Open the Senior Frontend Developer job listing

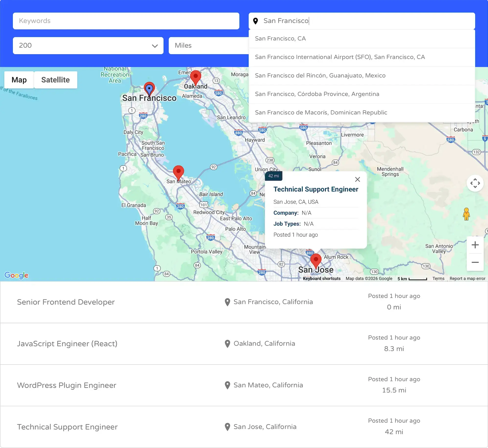[x=66, y=302]
